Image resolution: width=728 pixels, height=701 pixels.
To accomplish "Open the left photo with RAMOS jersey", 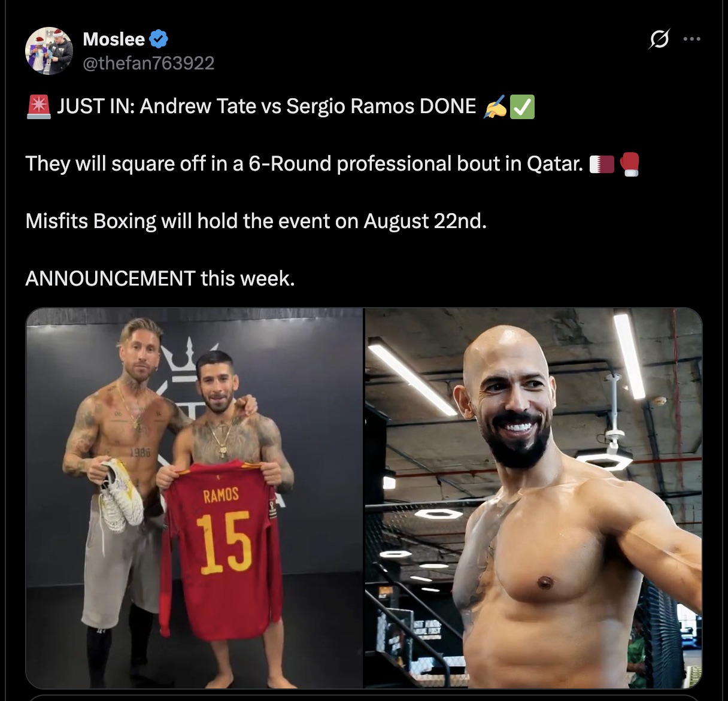I will (x=195, y=498).
